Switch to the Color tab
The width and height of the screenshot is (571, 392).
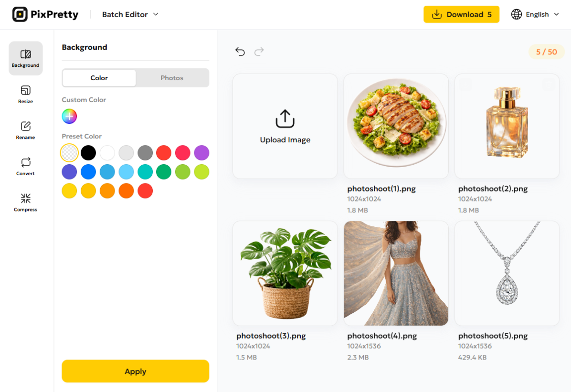click(99, 78)
